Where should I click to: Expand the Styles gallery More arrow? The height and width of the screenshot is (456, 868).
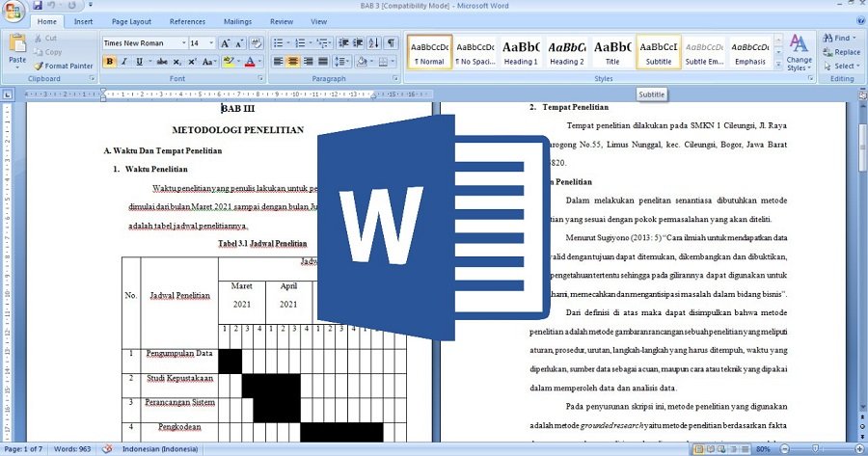pos(778,65)
